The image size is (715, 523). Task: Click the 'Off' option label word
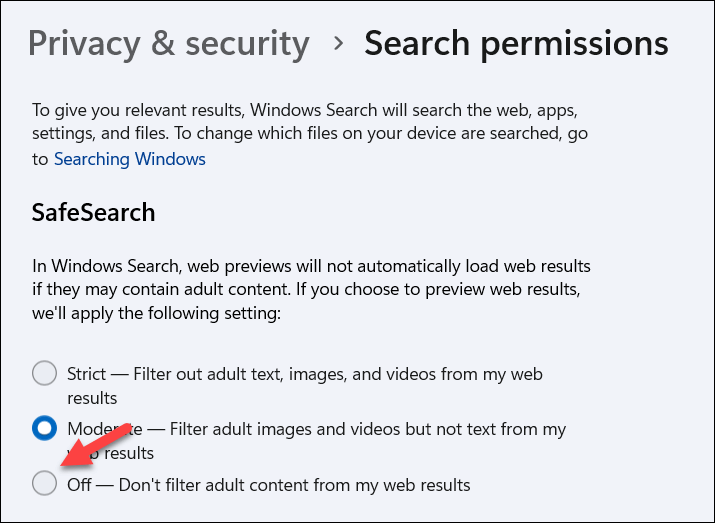coord(79,485)
